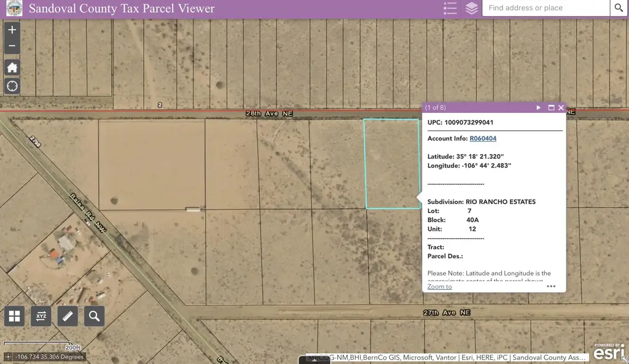This screenshot has width=629, height=364.
Task: Toggle coordinate capture crosshair icon
Action: click(8, 357)
